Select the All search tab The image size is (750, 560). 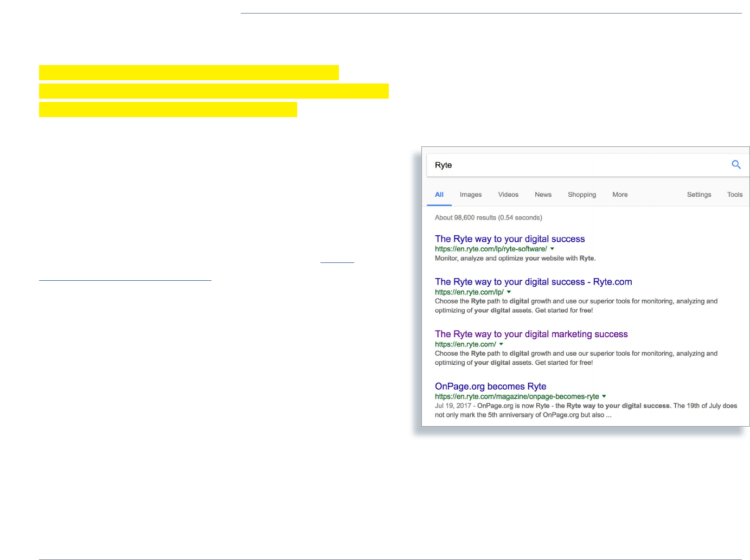point(439,195)
